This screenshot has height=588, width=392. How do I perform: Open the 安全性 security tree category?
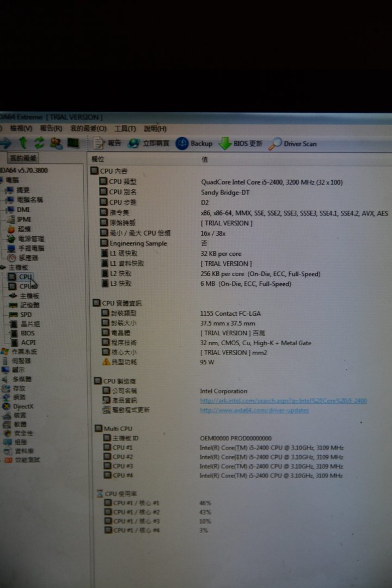coord(19,433)
